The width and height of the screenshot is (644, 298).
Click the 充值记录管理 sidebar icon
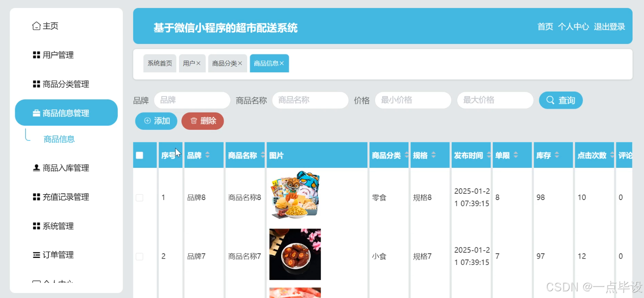click(x=36, y=197)
